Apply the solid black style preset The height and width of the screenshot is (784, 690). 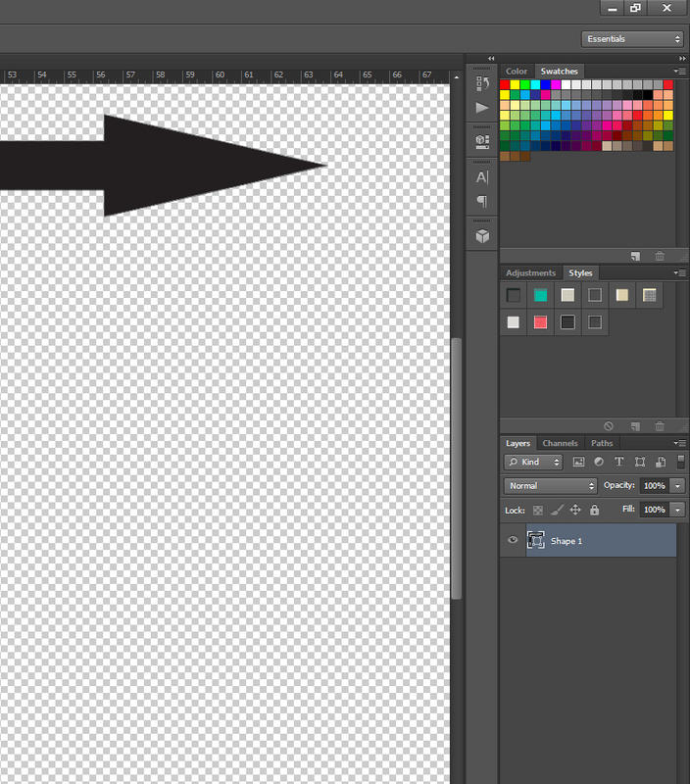(x=567, y=322)
